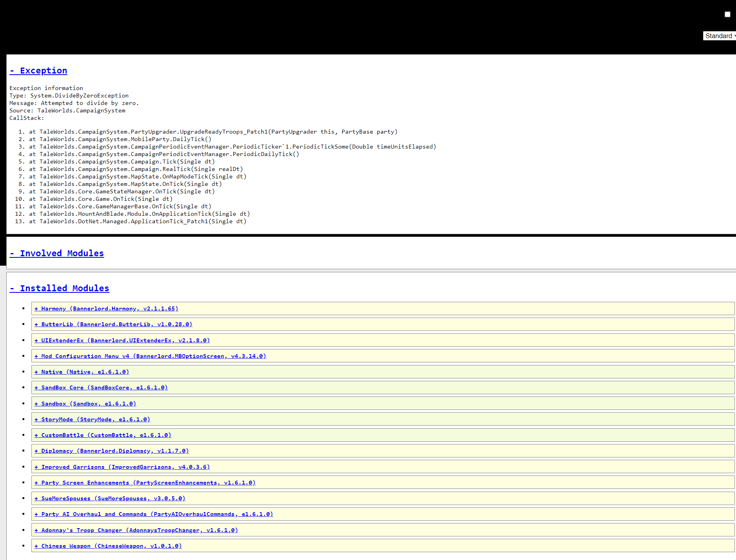Click the MapState.OnTick callstack line
The width and height of the screenshot is (736, 560).
[x=125, y=184]
